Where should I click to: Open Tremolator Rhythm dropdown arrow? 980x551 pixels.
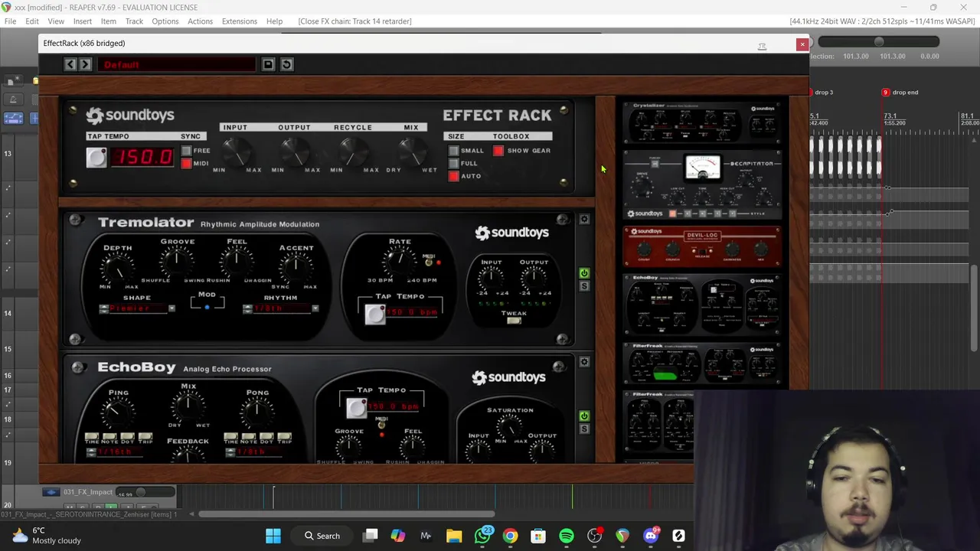coord(315,308)
